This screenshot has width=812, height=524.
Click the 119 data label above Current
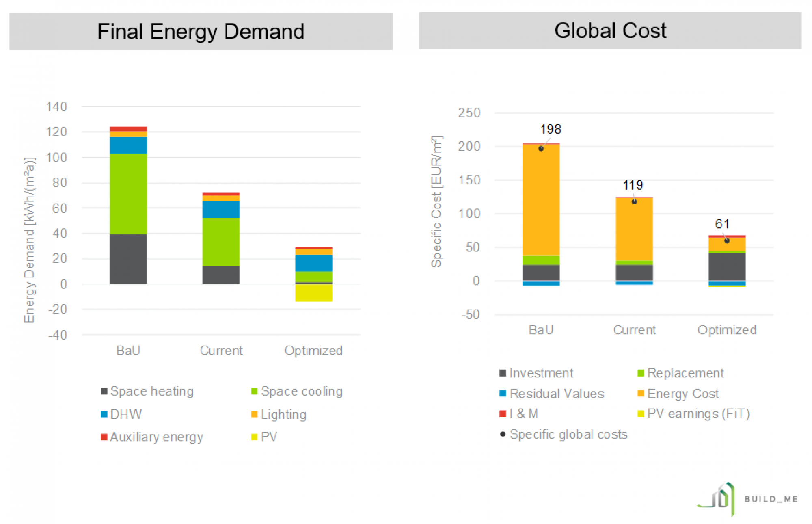point(633,185)
